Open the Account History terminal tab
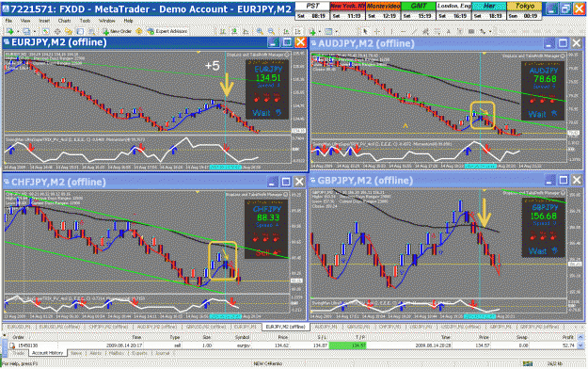 click(x=47, y=353)
